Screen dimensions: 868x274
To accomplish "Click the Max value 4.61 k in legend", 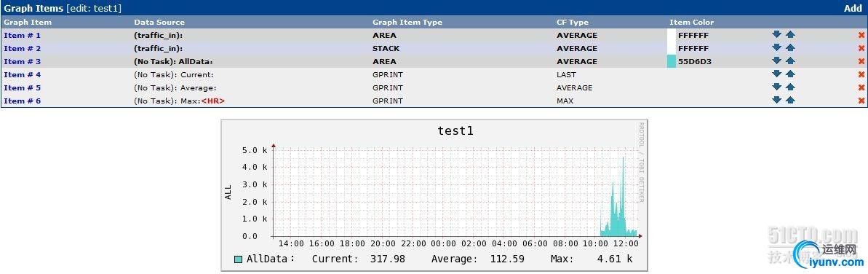I will pyautogui.click(x=614, y=259).
